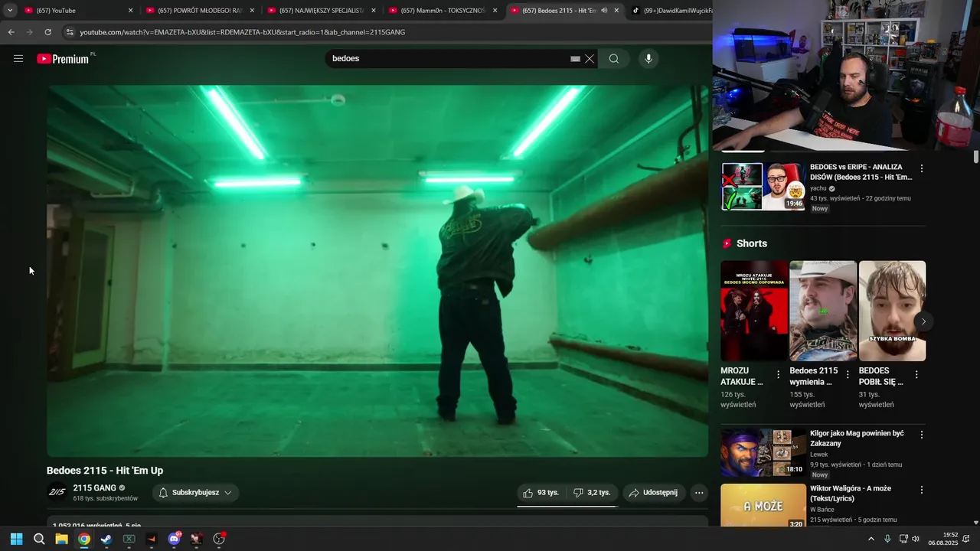Screen dimensions: 980x551
Task: Mute the playing tab via speaker icon
Action: [x=604, y=11]
